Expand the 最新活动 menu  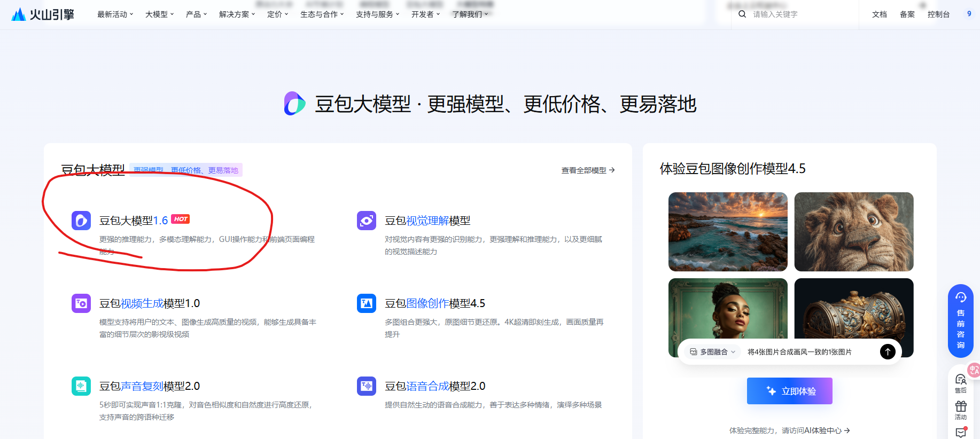[x=115, y=14]
